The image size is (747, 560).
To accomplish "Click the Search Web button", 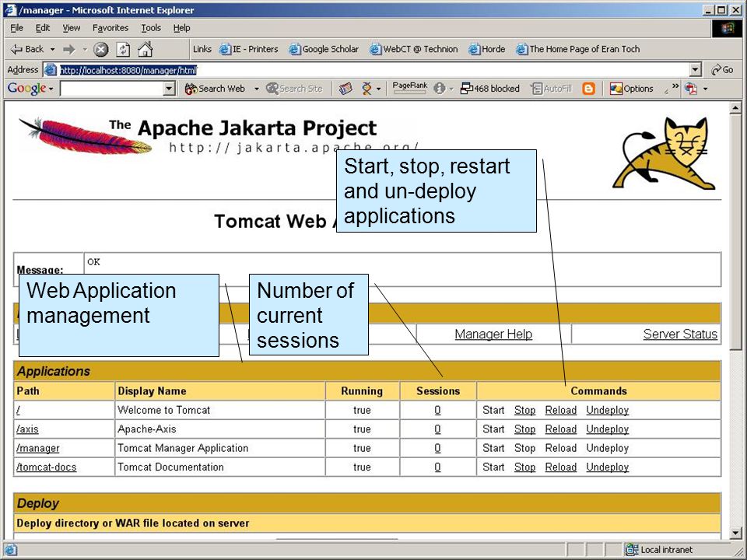I will pos(215,89).
